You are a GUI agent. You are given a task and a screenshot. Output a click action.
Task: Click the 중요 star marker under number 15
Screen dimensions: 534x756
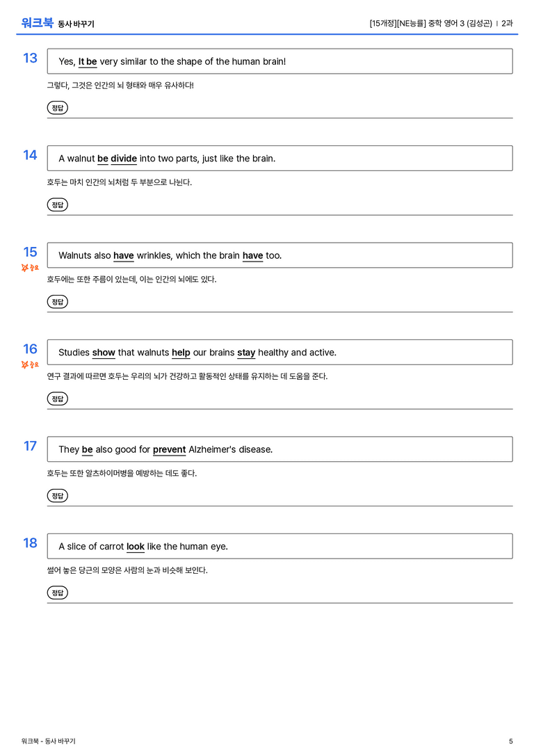coord(30,268)
